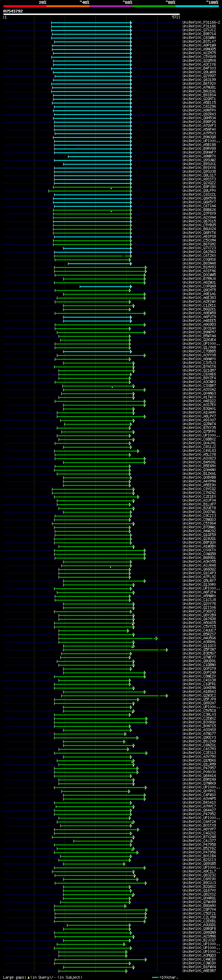Select label UniRef100_A6E383
Viewport: 222px width, 980px height.
click(x=199, y=298)
